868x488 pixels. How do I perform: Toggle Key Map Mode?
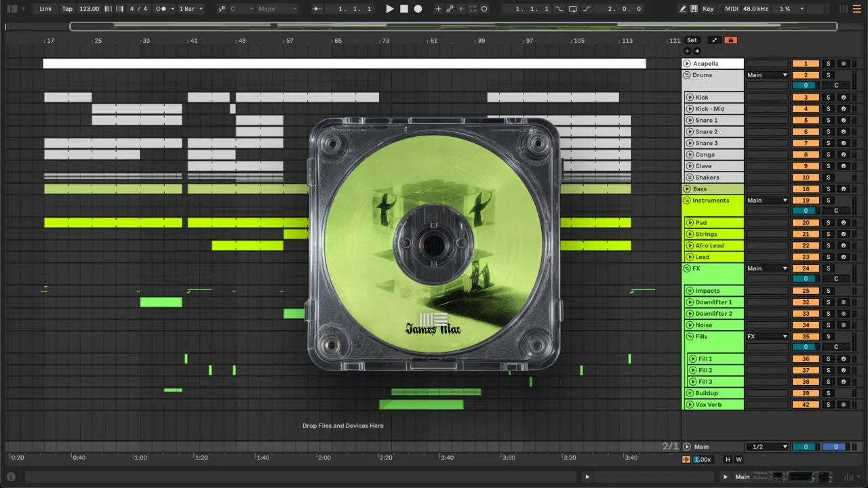click(708, 9)
